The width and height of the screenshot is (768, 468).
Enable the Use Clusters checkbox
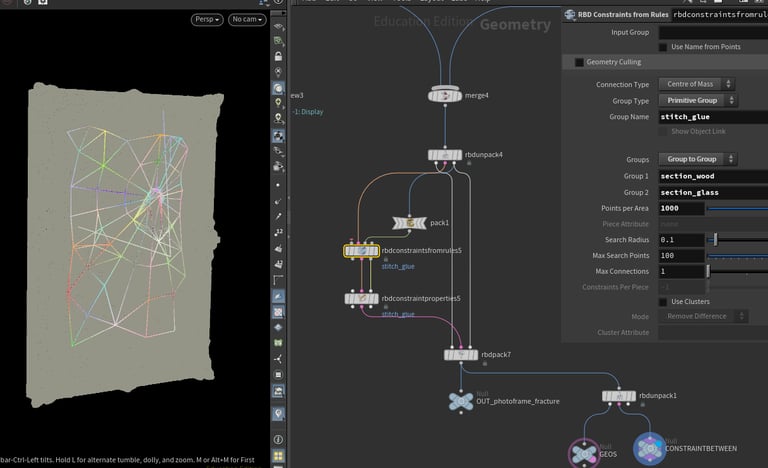pos(663,302)
